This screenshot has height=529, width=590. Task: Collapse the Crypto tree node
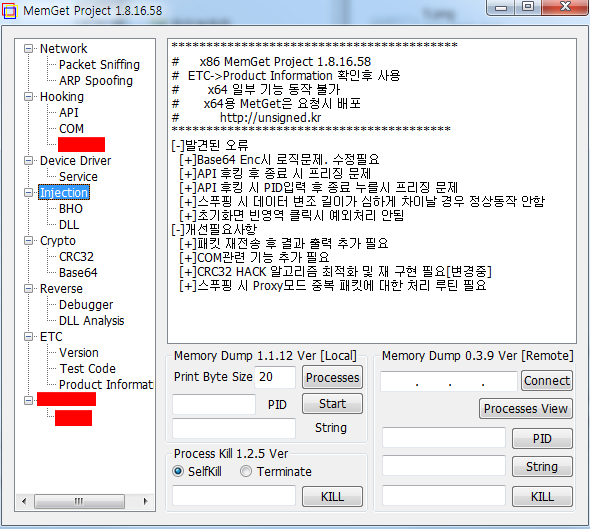(28, 240)
